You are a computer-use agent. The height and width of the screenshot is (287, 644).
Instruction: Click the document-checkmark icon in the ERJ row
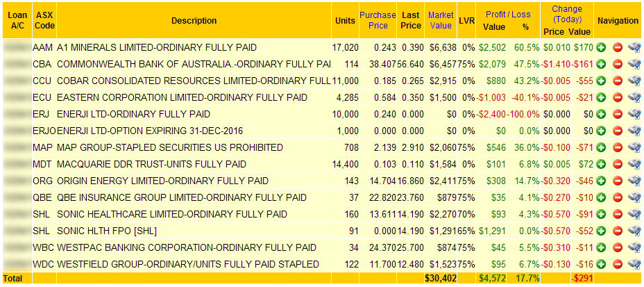click(634, 114)
